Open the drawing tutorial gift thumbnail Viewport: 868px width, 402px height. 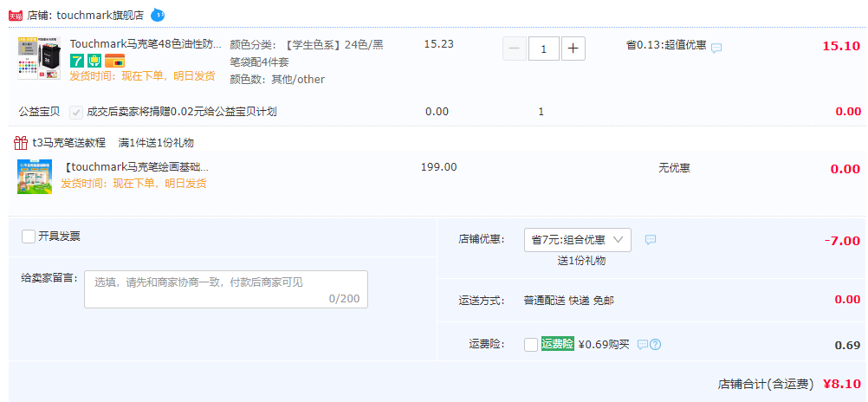[x=35, y=177]
